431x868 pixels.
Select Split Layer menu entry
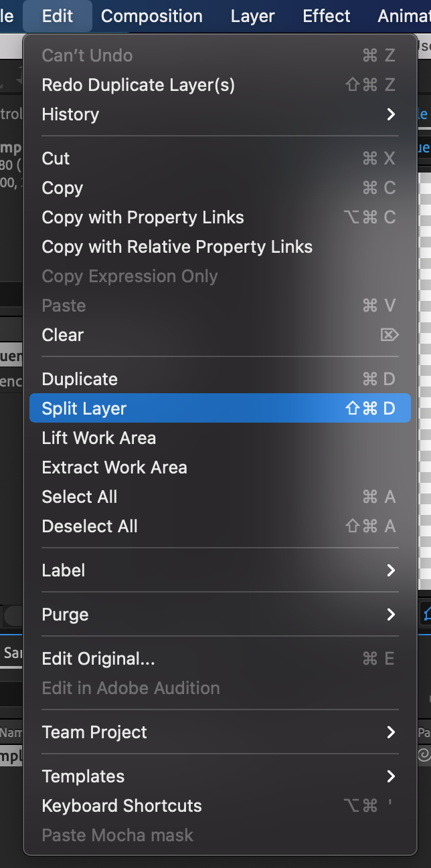(220, 408)
